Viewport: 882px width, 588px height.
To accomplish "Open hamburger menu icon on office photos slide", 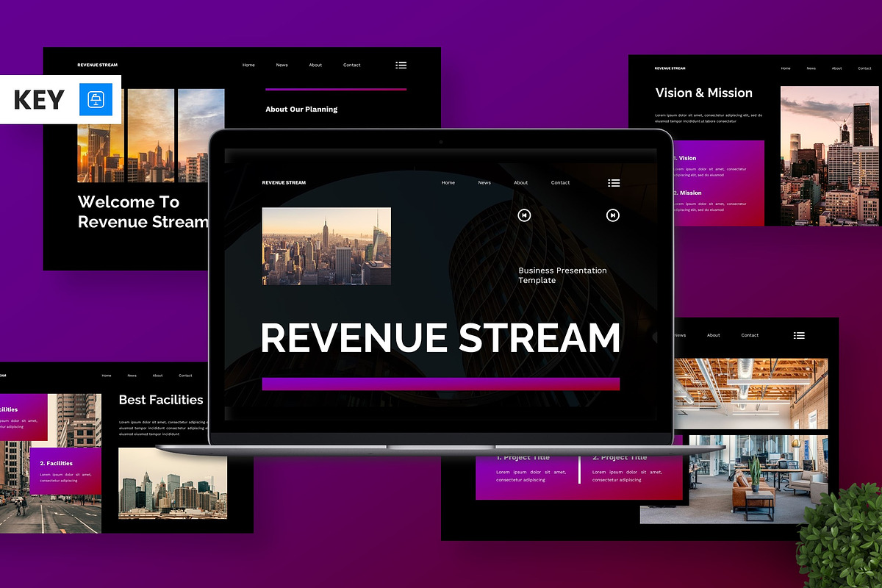I will point(799,335).
